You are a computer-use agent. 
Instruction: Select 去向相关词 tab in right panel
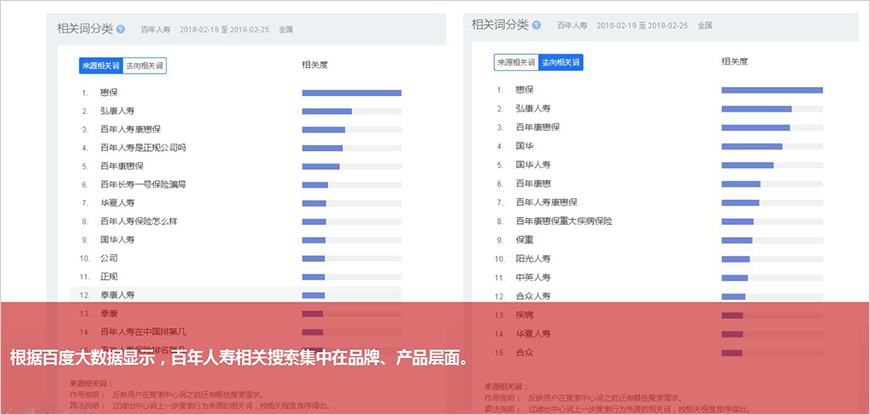(x=561, y=63)
